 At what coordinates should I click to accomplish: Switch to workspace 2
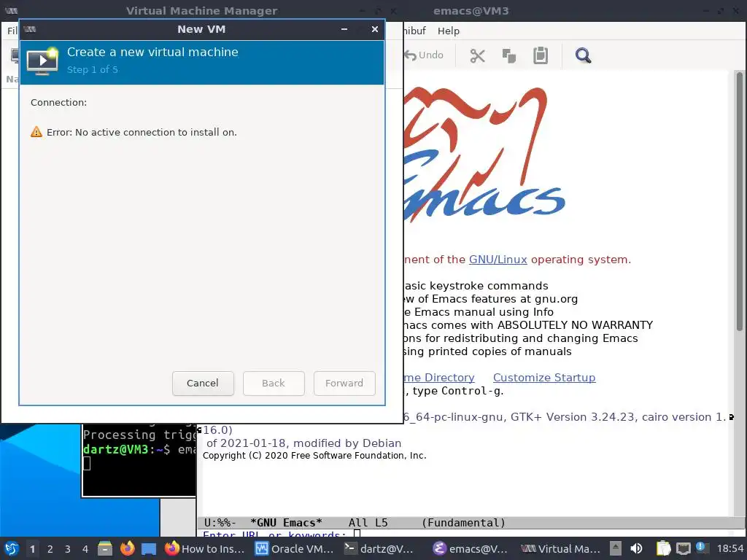coord(50,549)
